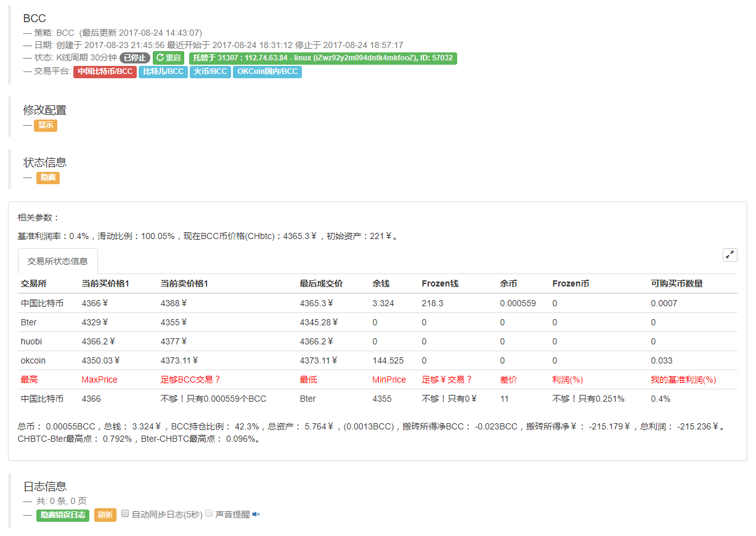Click the red 我的基准利润(%) label
The image size is (756, 536).
[683, 380]
